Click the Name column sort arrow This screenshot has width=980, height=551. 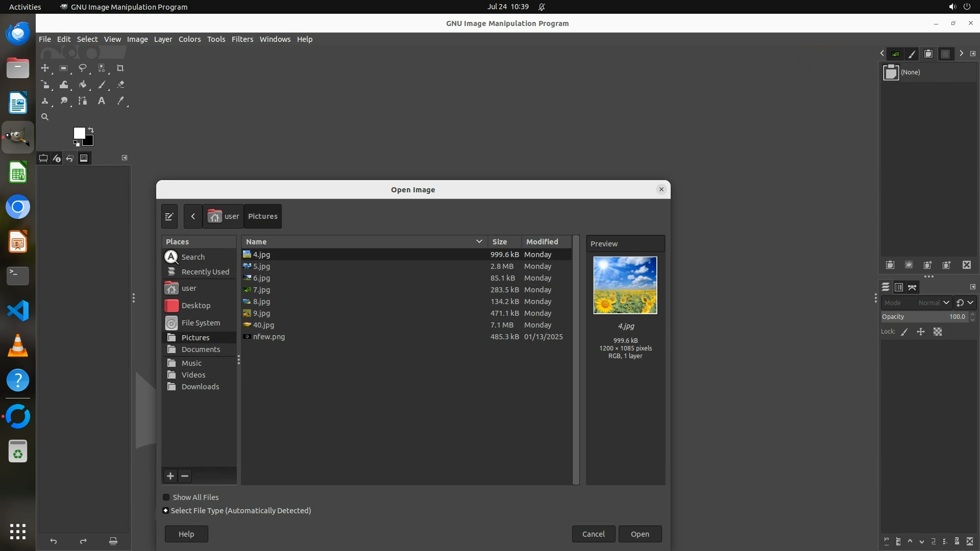pyautogui.click(x=479, y=242)
